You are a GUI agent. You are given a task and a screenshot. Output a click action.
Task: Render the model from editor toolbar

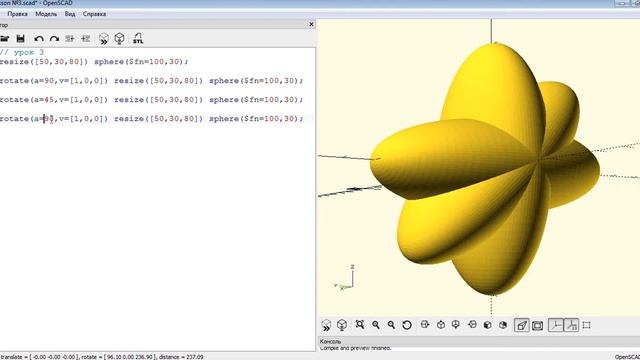tap(119, 39)
